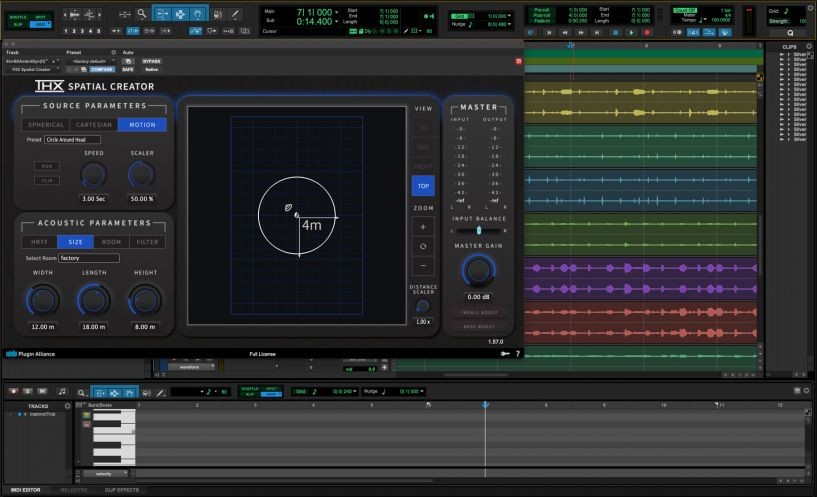The height and width of the screenshot is (497, 817).
Task: Click the Zoom out minus button
Action: pos(423,266)
